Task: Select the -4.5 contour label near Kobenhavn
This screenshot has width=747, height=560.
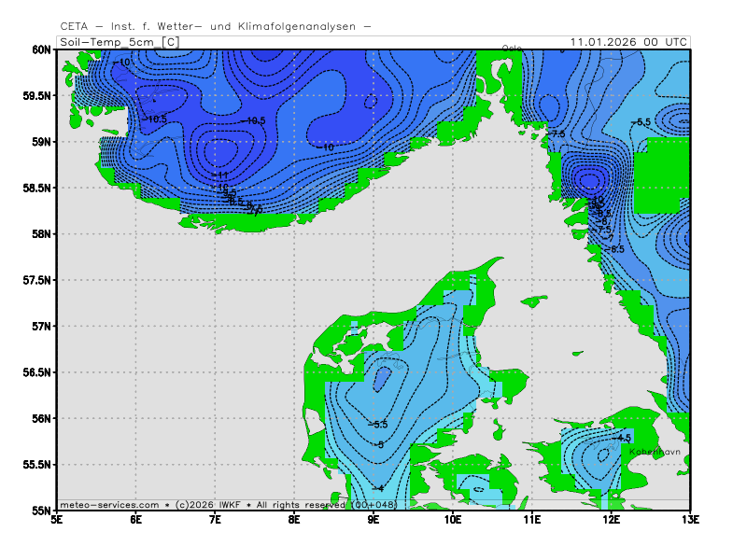Action: click(x=623, y=438)
